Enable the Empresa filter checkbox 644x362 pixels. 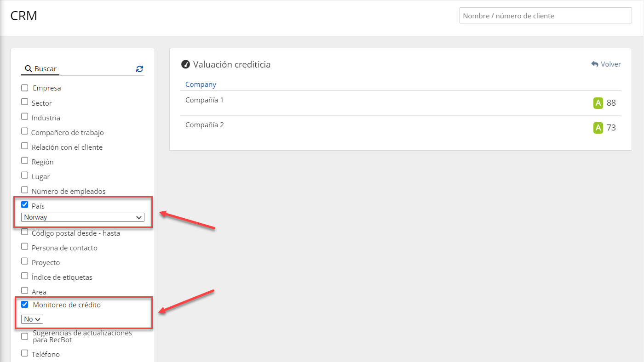tap(25, 87)
